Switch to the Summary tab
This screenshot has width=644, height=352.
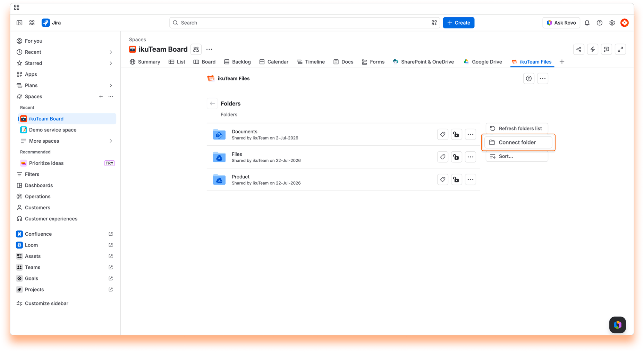[145, 62]
